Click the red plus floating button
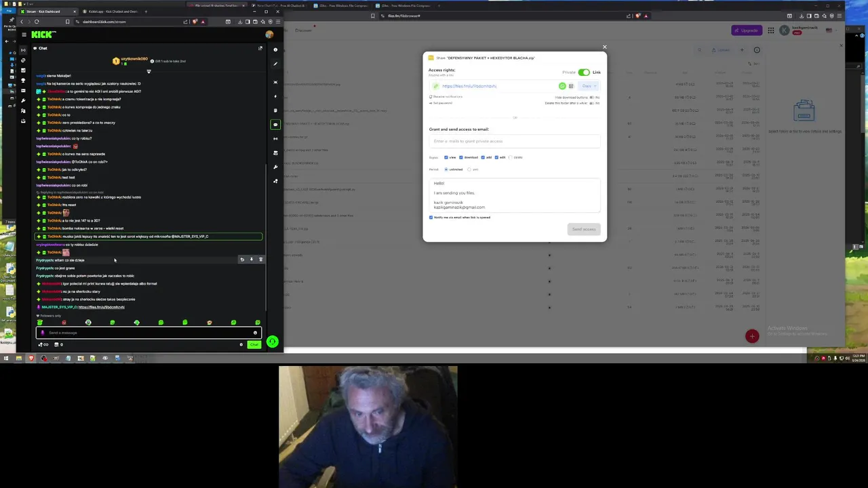868x488 pixels. coord(752,336)
